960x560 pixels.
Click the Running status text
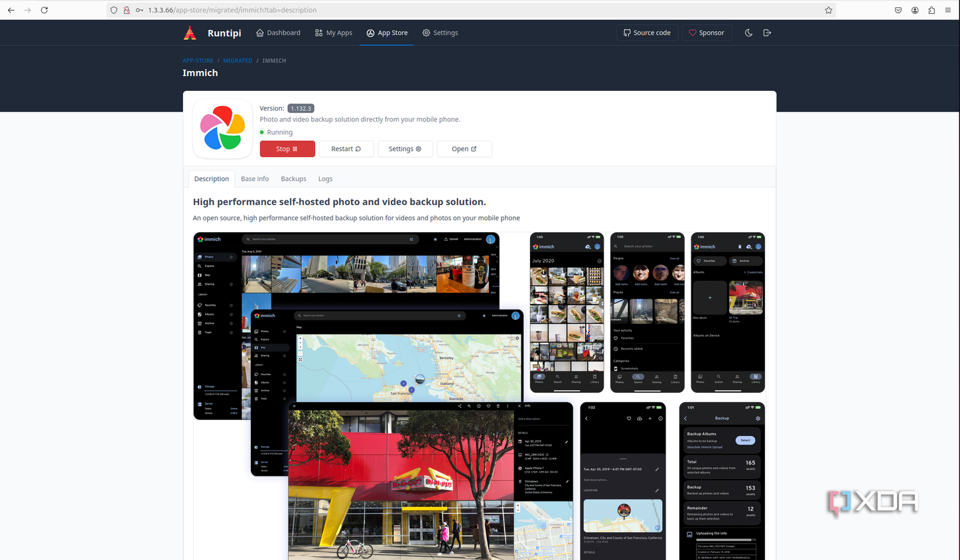pyautogui.click(x=279, y=132)
